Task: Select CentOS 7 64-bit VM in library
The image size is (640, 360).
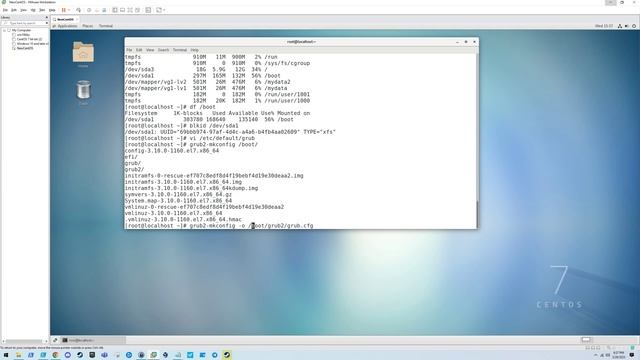Action: point(29,39)
